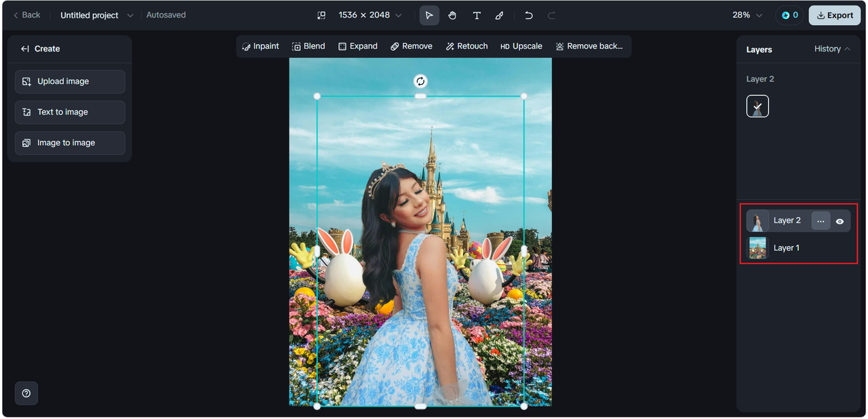The image size is (868, 419).
Task: Click the bottom-left selection corner handle
Action: 317,406
